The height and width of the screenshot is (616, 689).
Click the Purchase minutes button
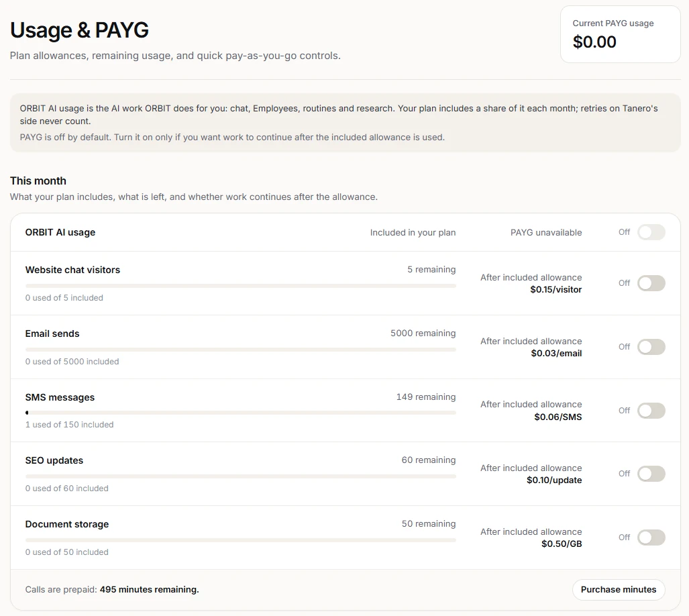(619, 590)
